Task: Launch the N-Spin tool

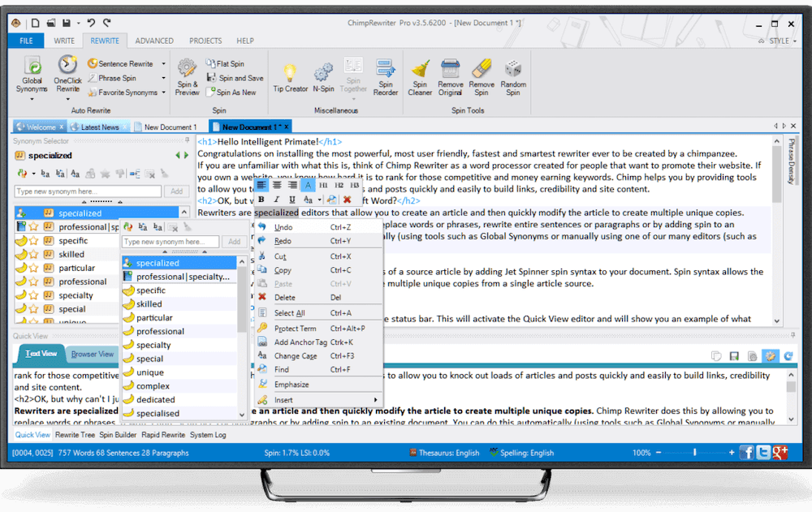Action: pos(324,78)
